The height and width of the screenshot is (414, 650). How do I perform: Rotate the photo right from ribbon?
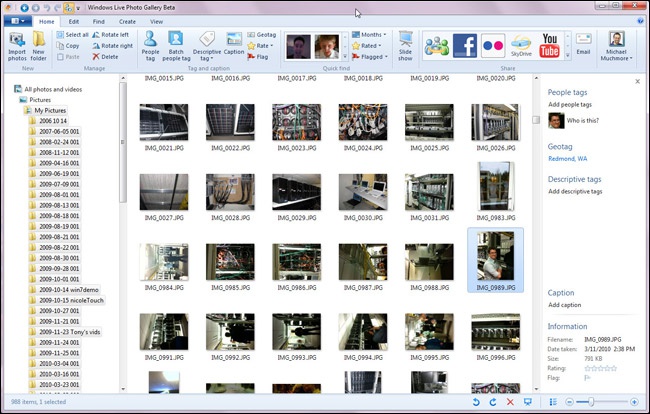coord(113,46)
